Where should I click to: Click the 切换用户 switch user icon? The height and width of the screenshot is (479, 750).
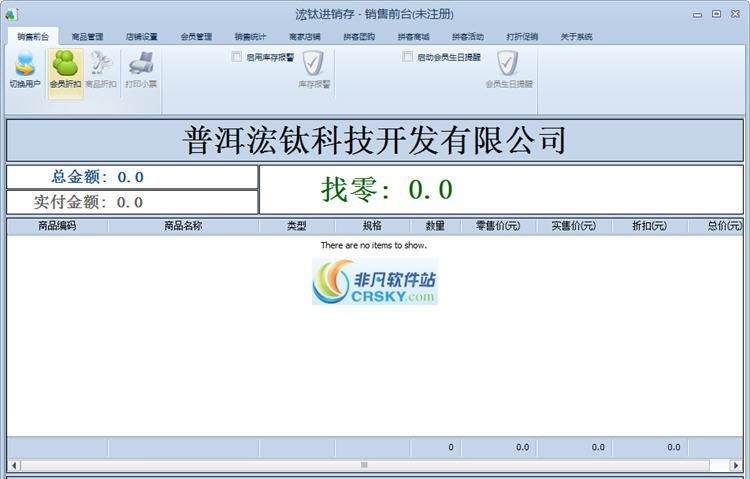click(x=25, y=70)
